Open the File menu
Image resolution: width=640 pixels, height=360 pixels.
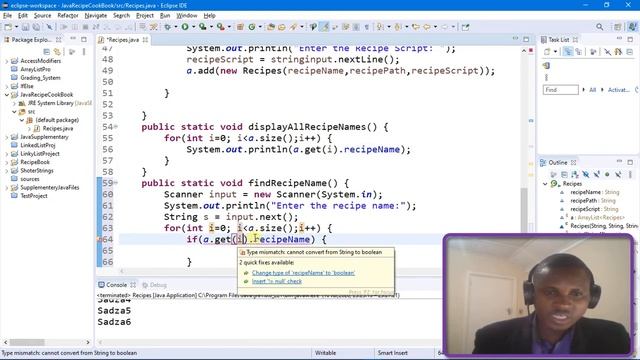pos(7,16)
